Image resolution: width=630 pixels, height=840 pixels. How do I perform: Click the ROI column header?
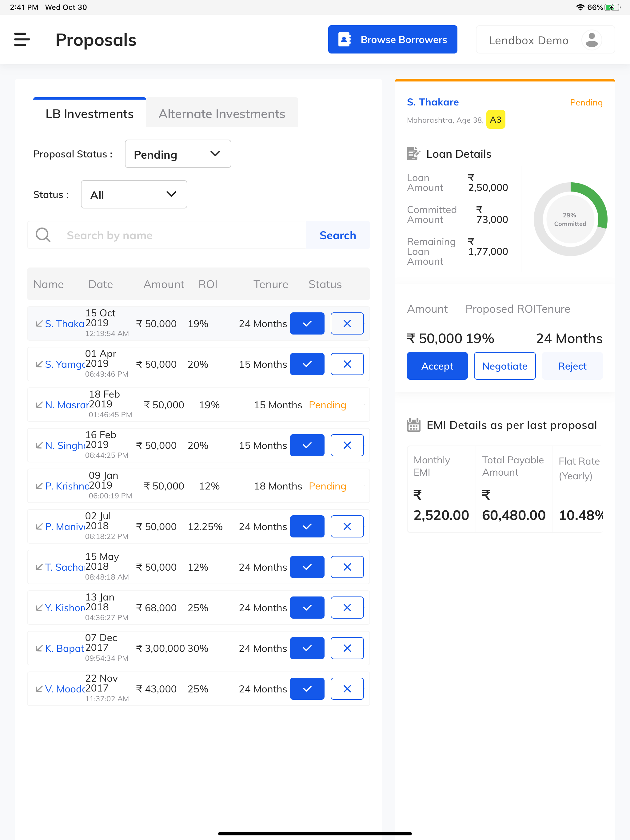point(208,284)
